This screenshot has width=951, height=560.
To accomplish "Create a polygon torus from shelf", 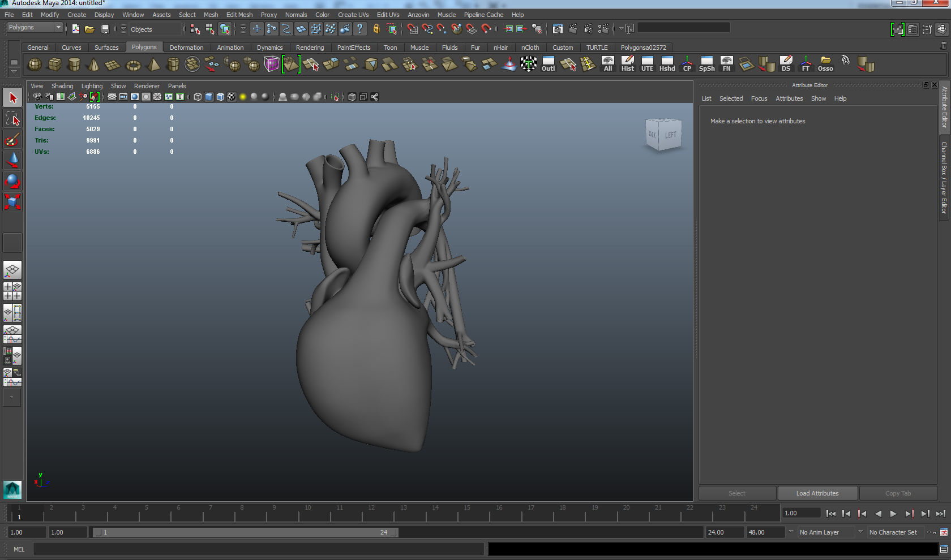I will tap(133, 64).
